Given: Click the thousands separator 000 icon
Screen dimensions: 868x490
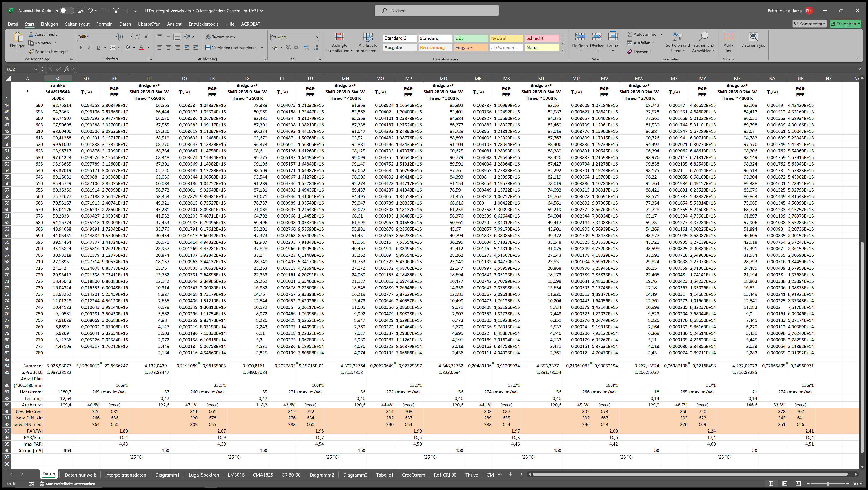Looking at the screenshot, I should pyautogui.click(x=297, y=48).
